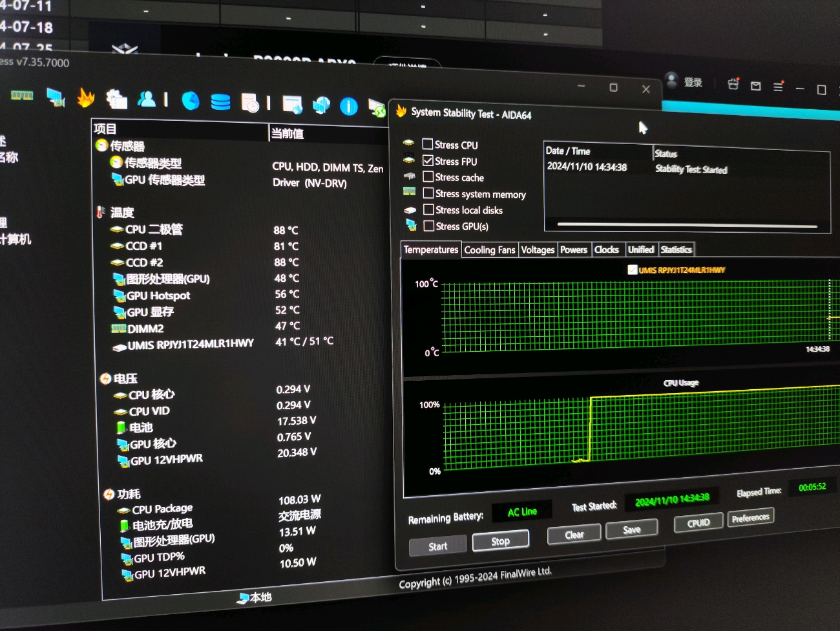The image size is (840, 631).
Task: Click the 本地 status bar entry
Action: point(255,598)
